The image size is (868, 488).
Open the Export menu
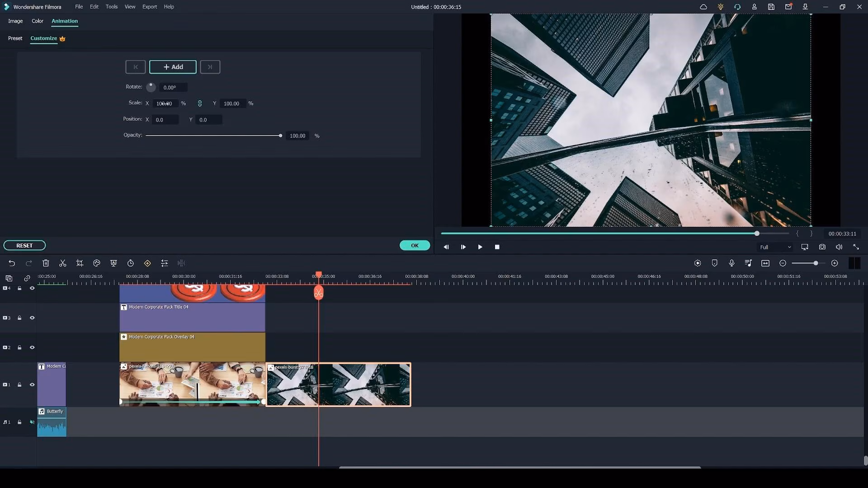(x=149, y=7)
